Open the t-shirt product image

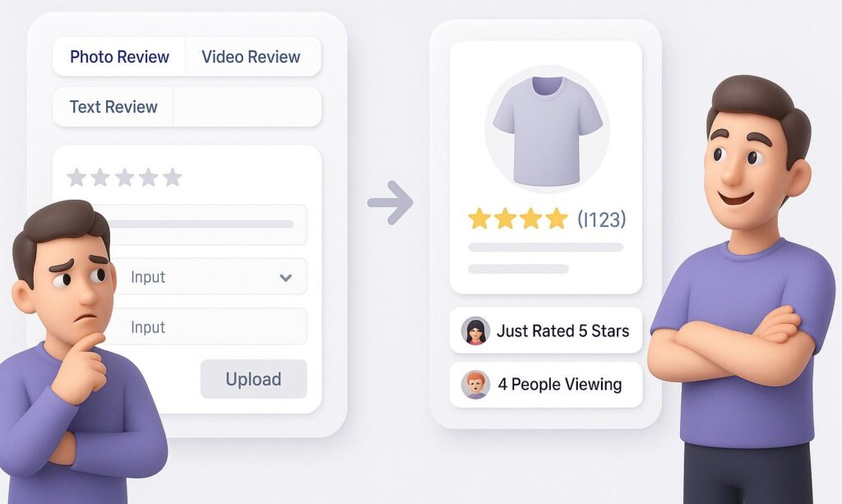click(x=547, y=128)
